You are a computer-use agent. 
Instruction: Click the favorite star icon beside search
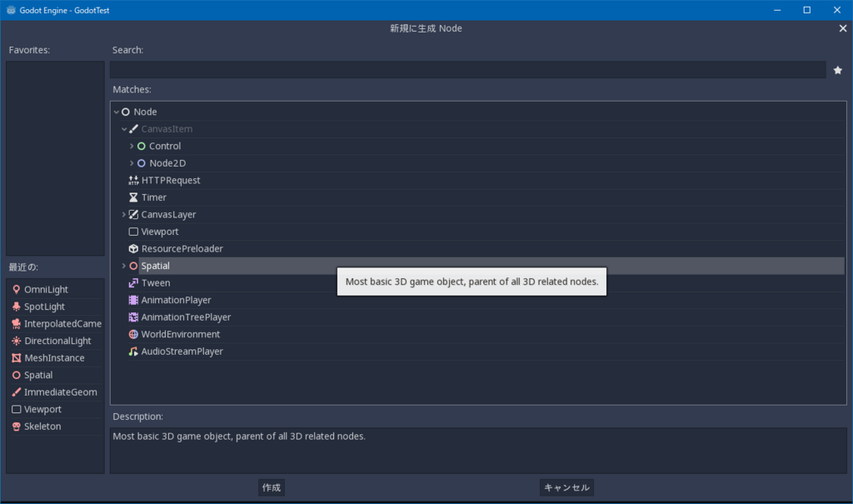(x=838, y=70)
